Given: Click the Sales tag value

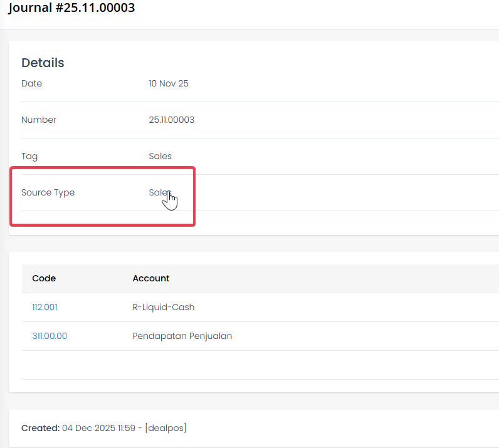Looking at the screenshot, I should point(160,156).
